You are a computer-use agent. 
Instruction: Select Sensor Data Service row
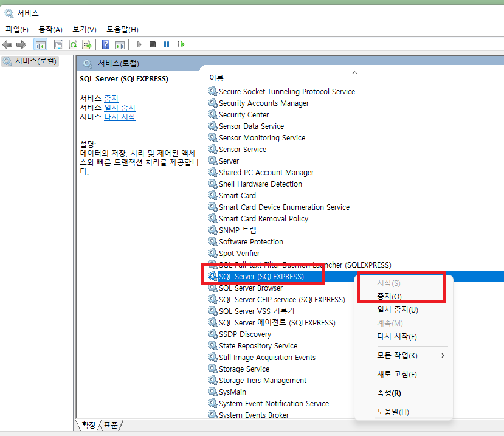(251, 126)
